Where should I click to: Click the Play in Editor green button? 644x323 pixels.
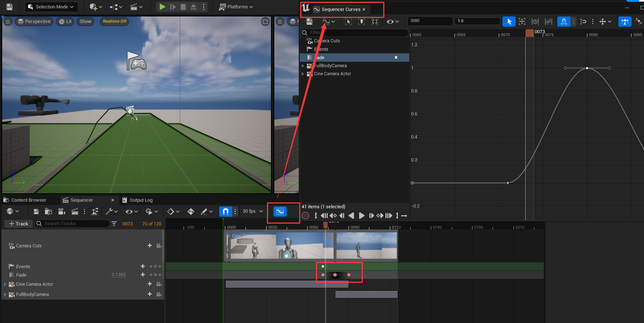(162, 7)
